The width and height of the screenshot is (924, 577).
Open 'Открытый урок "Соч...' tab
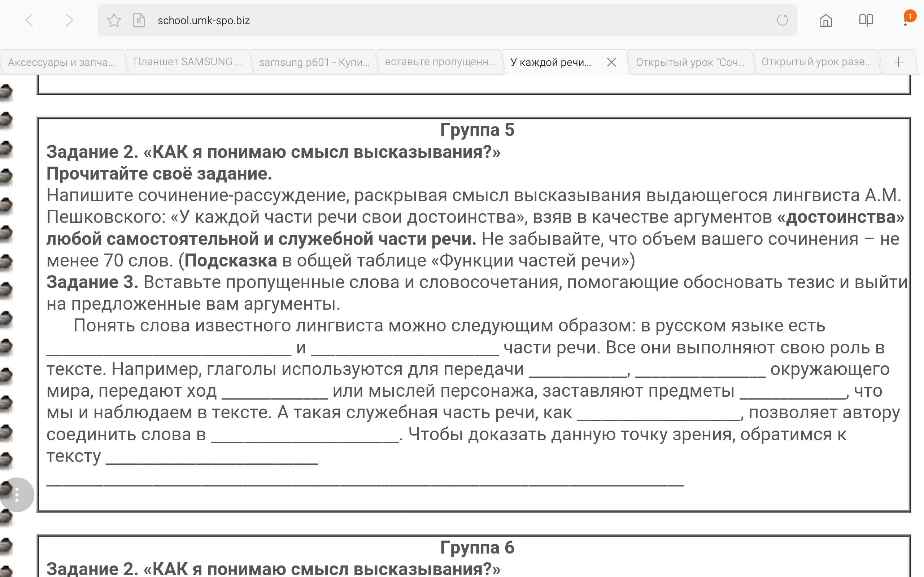click(690, 62)
